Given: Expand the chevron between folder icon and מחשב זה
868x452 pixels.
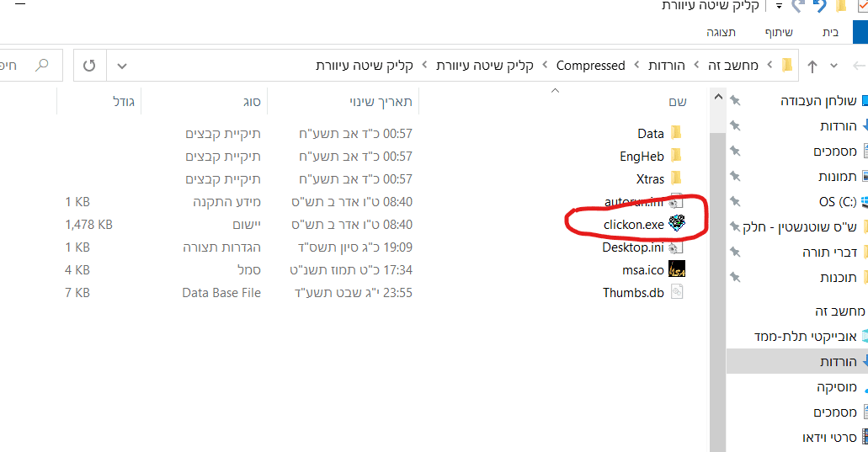Looking at the screenshot, I should pos(769,66).
